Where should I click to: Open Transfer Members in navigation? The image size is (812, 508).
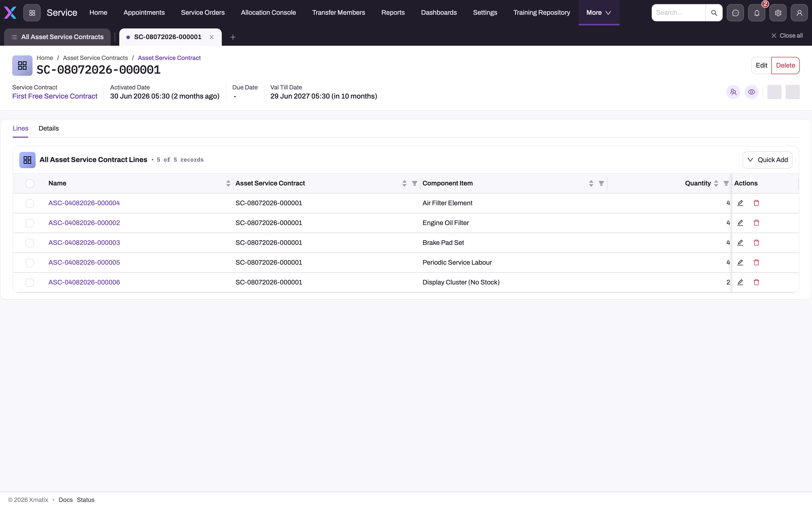[x=339, y=13]
